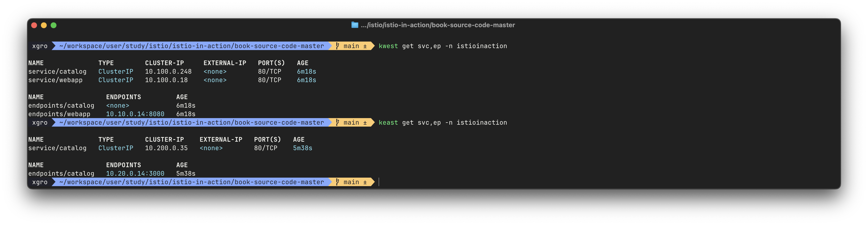The height and width of the screenshot is (225, 868).
Task: Click the git branch icon in second prompt
Action: 337,122
